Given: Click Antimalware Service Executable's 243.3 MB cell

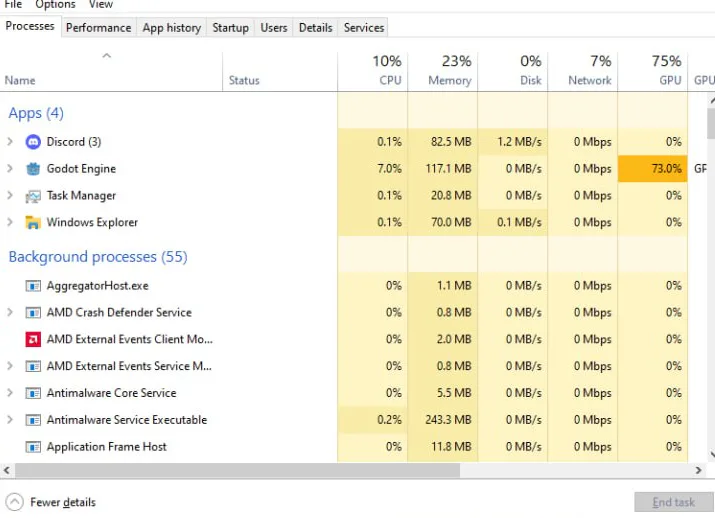Looking at the screenshot, I should (443, 420).
